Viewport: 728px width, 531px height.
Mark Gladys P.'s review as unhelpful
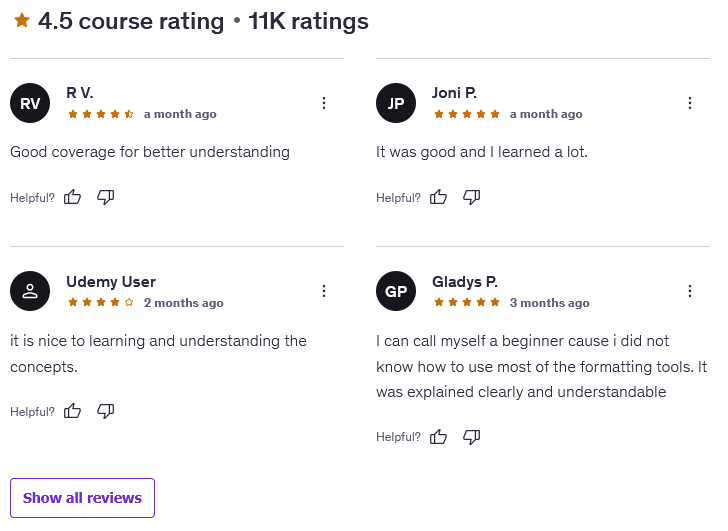coord(472,436)
